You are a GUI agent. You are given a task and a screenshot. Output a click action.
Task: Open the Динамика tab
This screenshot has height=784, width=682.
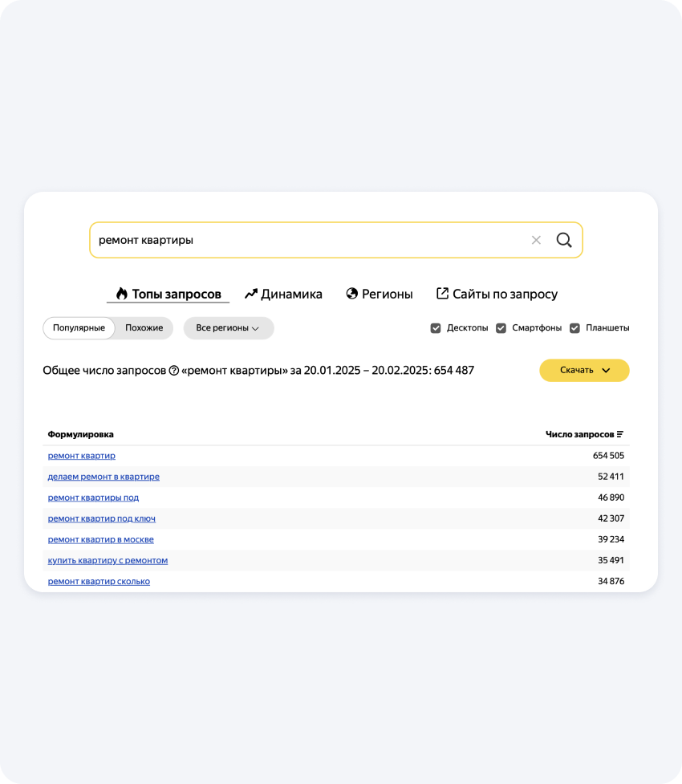[290, 295]
